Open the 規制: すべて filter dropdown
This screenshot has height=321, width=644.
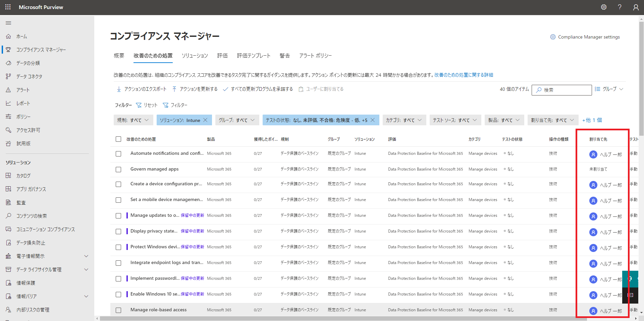tap(133, 120)
